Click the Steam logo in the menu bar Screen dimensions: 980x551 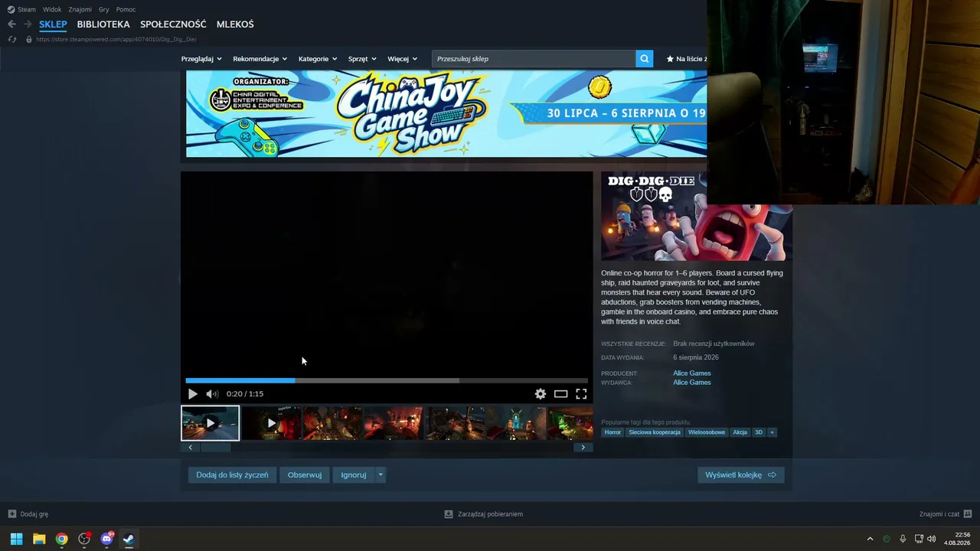pyautogui.click(x=11, y=9)
